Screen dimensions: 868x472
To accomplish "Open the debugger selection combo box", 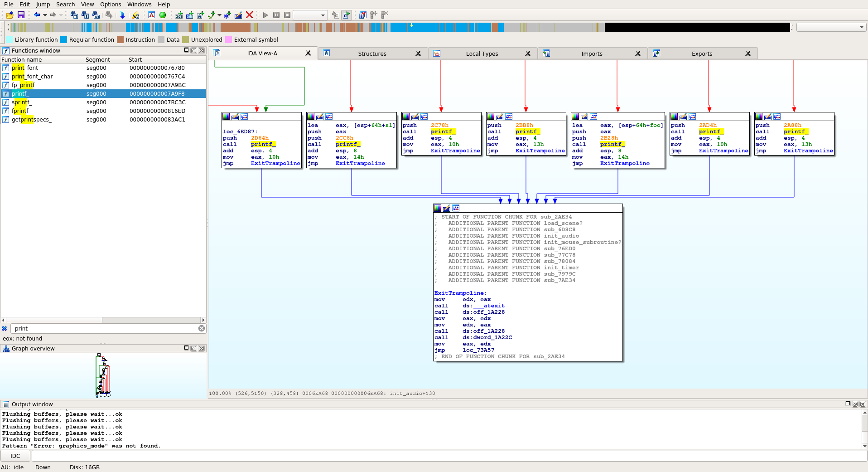I will 310,15.
